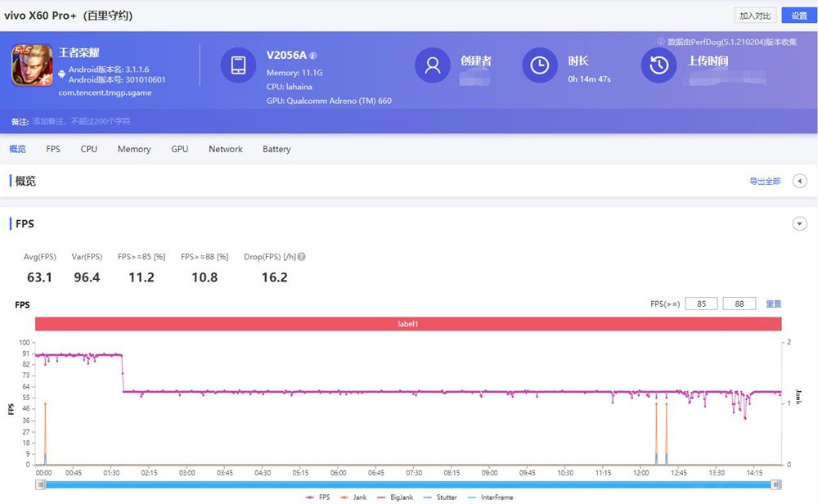Click the 导出全部 link

765,181
